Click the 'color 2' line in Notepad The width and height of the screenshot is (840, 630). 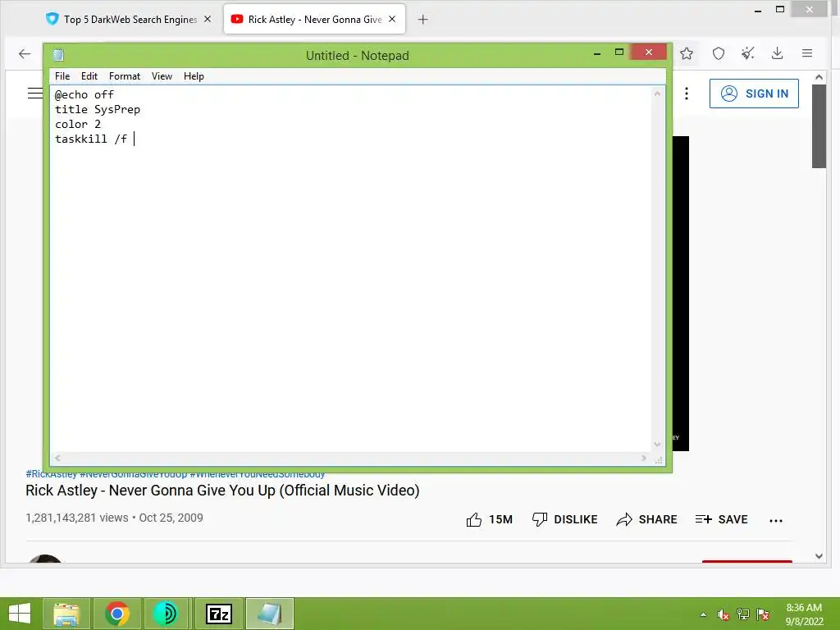point(78,125)
